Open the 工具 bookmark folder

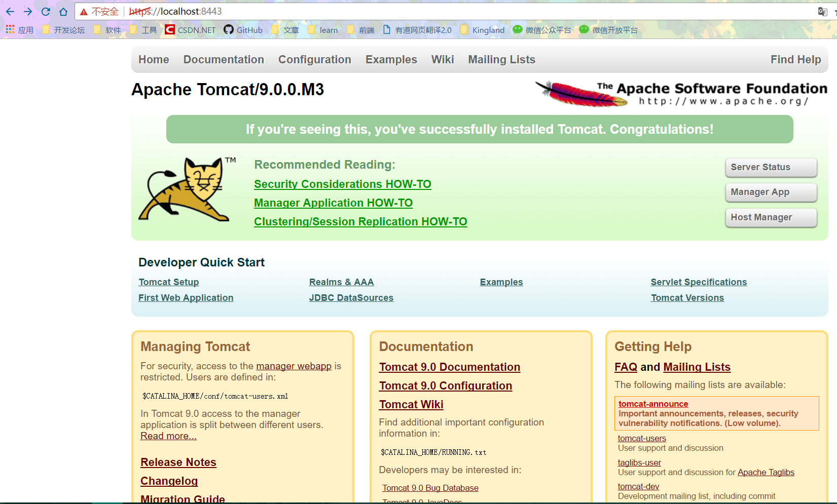point(143,30)
